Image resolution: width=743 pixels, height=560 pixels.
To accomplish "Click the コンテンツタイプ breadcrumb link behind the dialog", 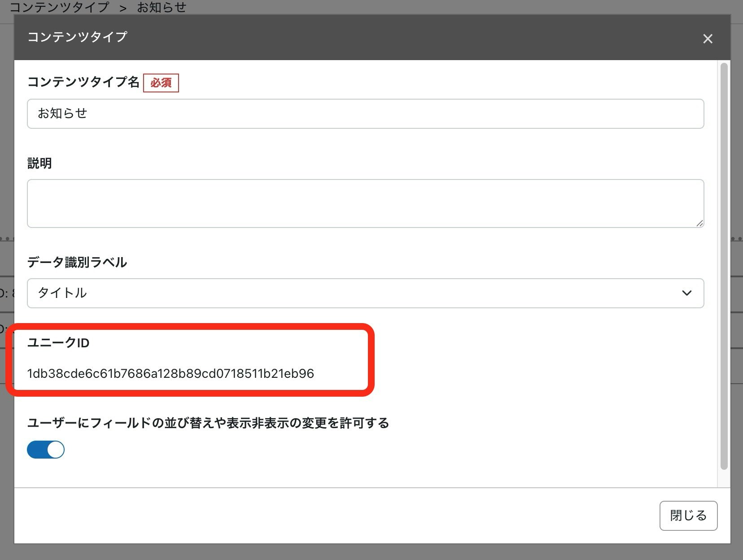I will point(59,7).
